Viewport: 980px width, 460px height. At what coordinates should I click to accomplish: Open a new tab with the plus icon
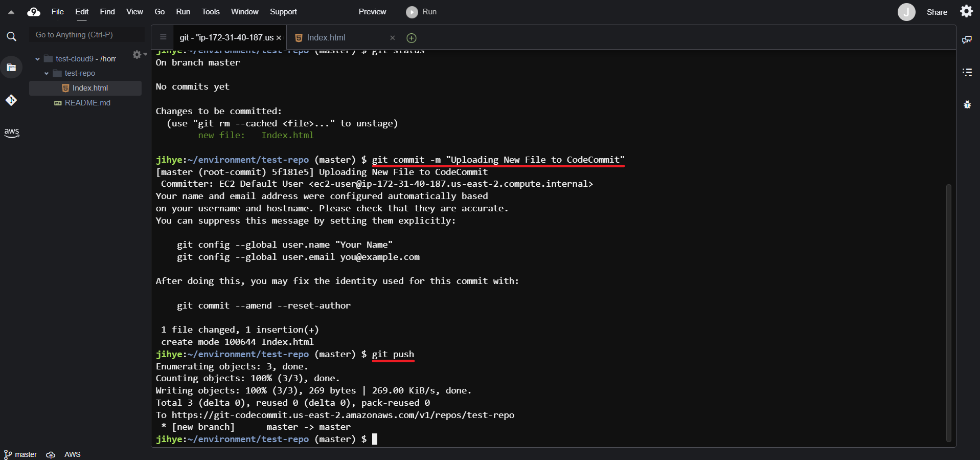click(412, 38)
